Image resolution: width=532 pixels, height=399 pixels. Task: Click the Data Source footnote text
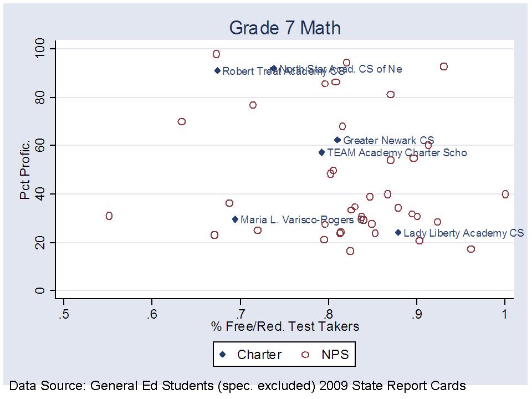click(237, 386)
